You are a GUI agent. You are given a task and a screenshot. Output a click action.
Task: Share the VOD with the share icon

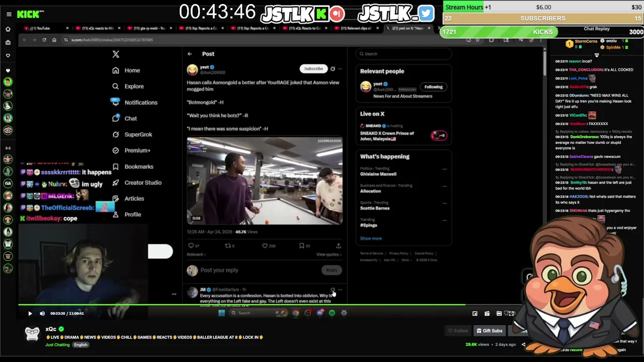click(523, 345)
